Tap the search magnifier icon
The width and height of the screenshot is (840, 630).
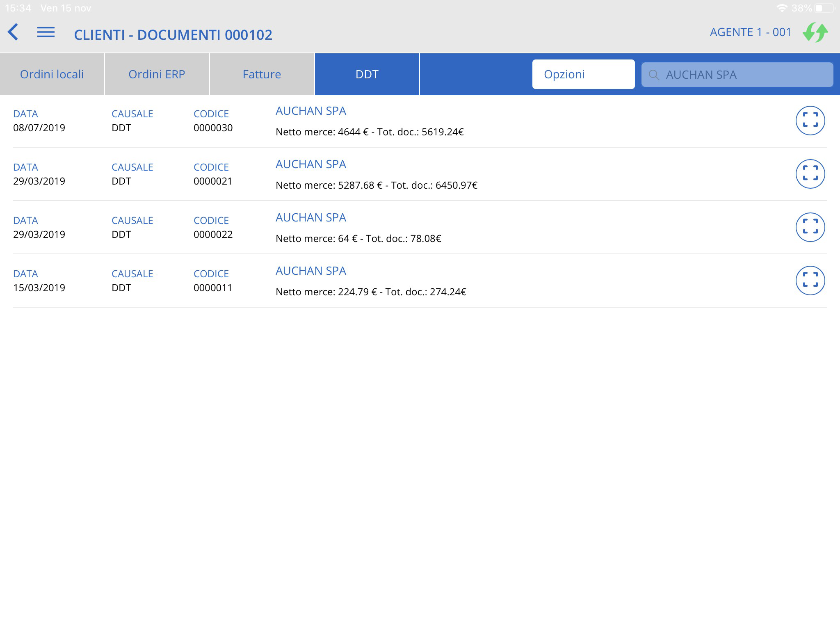click(x=654, y=75)
